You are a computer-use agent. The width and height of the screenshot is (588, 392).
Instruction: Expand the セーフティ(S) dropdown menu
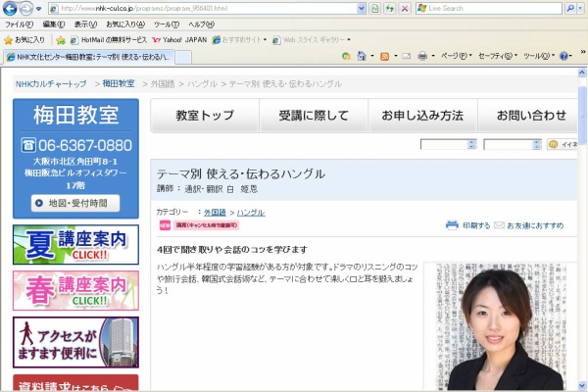pos(497,57)
